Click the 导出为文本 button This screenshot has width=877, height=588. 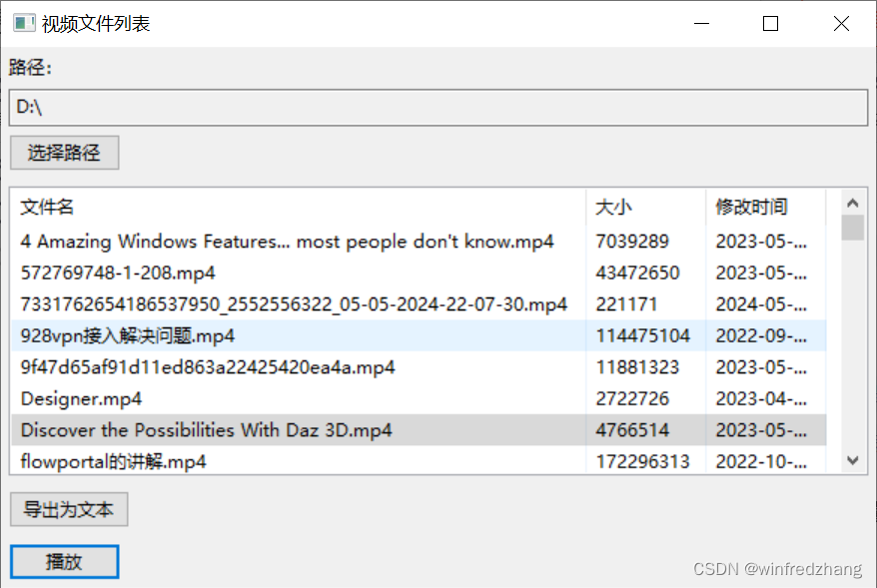[69, 509]
